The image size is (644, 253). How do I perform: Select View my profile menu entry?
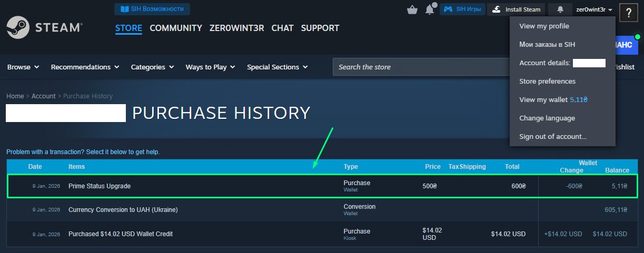[x=544, y=26]
